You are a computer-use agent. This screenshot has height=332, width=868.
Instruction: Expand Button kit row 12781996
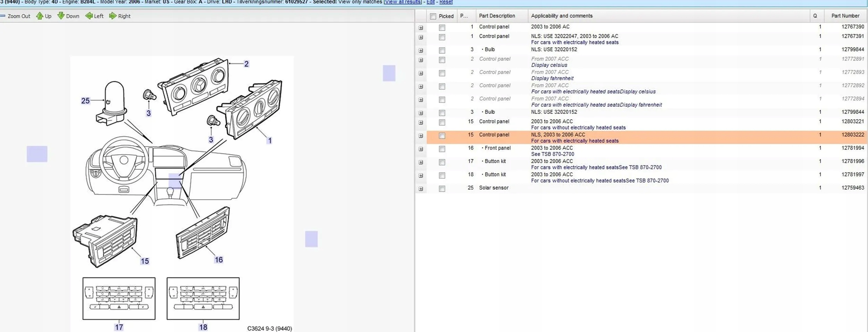click(421, 162)
